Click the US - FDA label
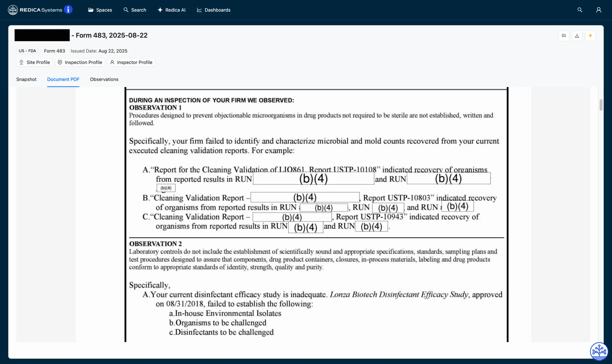Screen dimensions: 612x364 (27, 50)
